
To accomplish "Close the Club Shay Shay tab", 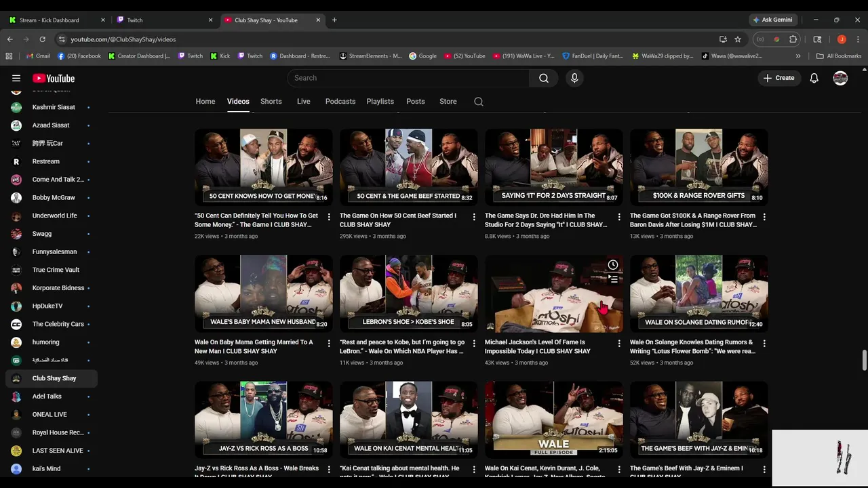I will click(319, 20).
